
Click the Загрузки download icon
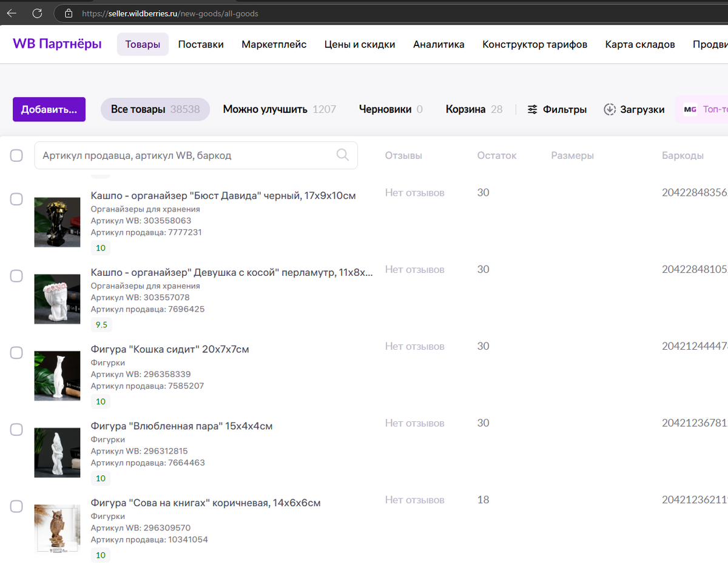[610, 110]
